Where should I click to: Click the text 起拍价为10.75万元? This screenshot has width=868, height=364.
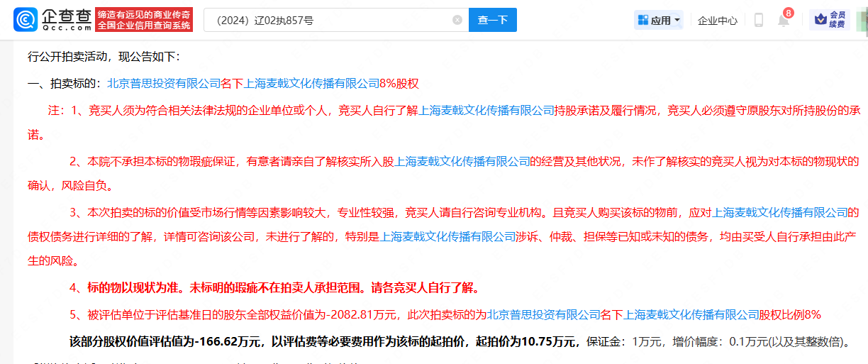pos(527,341)
